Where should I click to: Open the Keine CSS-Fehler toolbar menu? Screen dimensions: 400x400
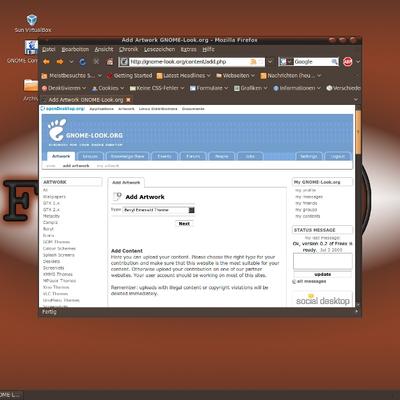[157, 88]
